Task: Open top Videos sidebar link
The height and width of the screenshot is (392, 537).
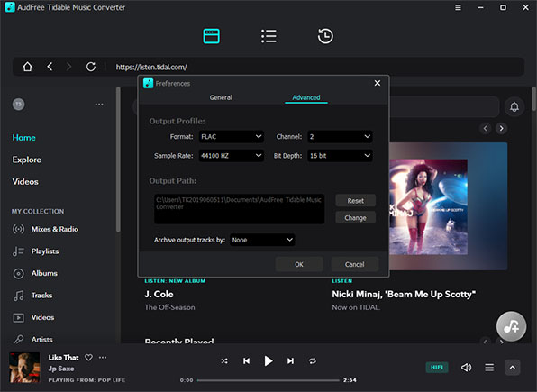Action: click(25, 182)
